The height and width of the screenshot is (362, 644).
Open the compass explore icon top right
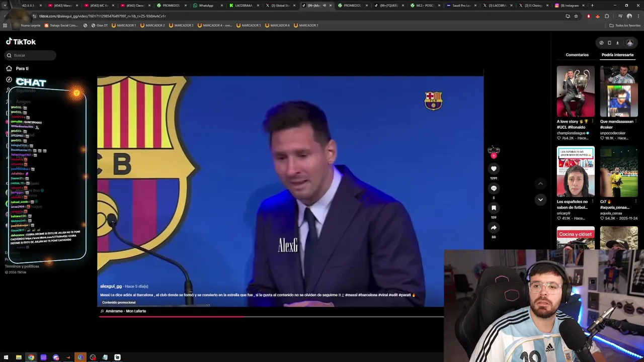[601, 43]
